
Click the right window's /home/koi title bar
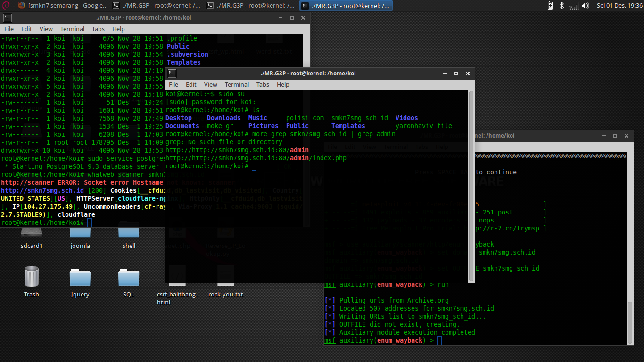pyautogui.click(x=495, y=136)
